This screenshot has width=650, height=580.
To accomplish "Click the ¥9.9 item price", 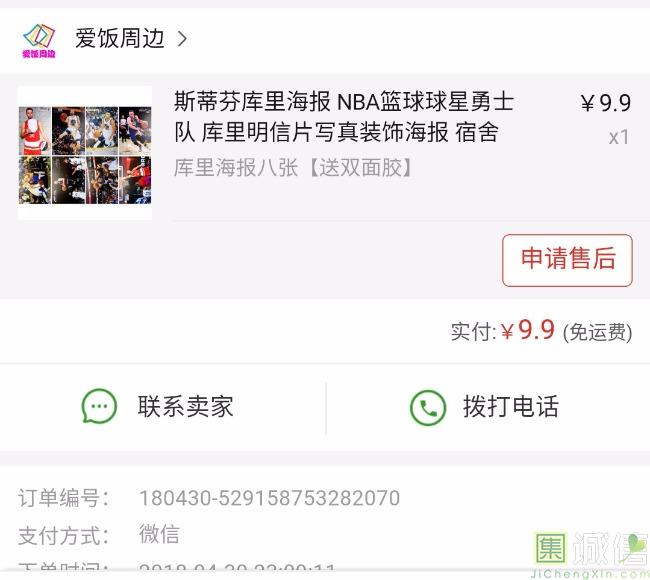I will (606, 103).
